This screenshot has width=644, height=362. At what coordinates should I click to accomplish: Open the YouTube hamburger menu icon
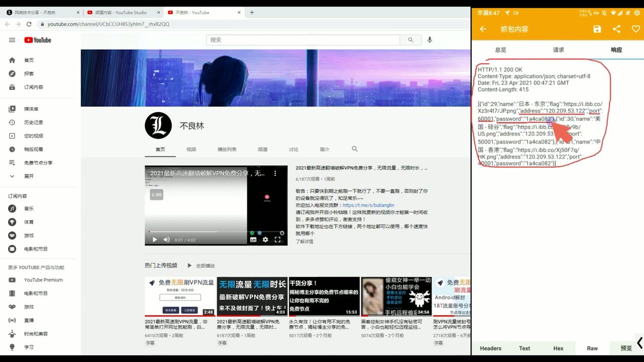pyautogui.click(x=12, y=40)
